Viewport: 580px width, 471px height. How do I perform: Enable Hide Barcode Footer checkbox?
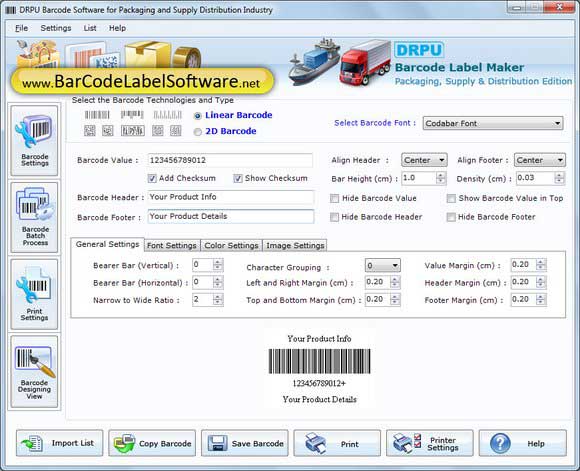[451, 217]
